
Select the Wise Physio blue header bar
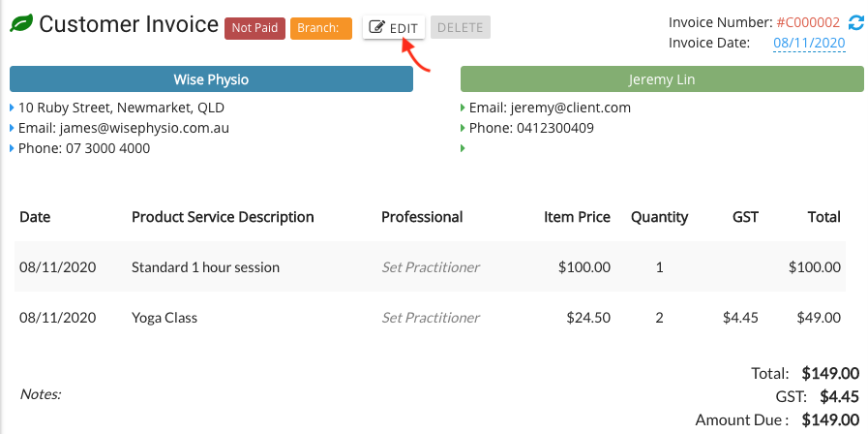212,79
